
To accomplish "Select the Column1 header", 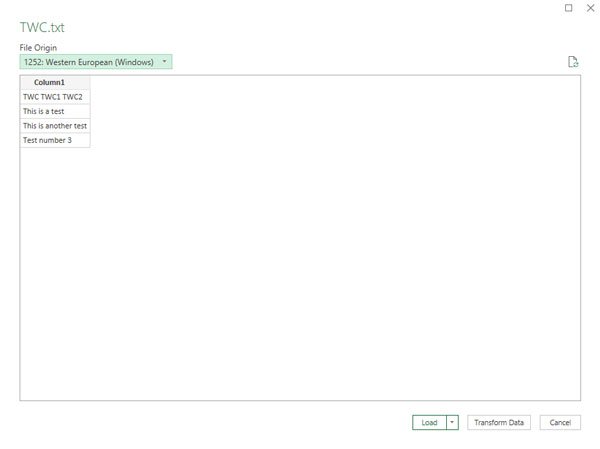I will tap(55, 82).
